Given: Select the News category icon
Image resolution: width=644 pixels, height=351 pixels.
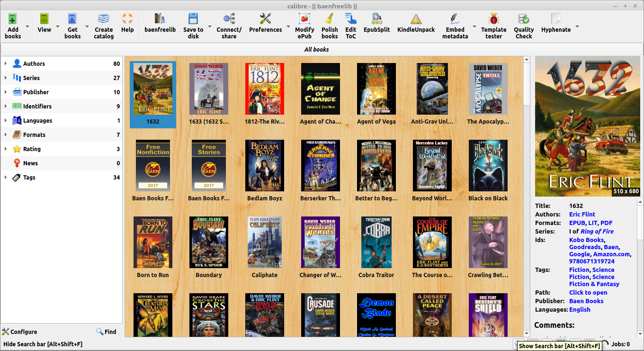Looking at the screenshot, I should [x=17, y=163].
